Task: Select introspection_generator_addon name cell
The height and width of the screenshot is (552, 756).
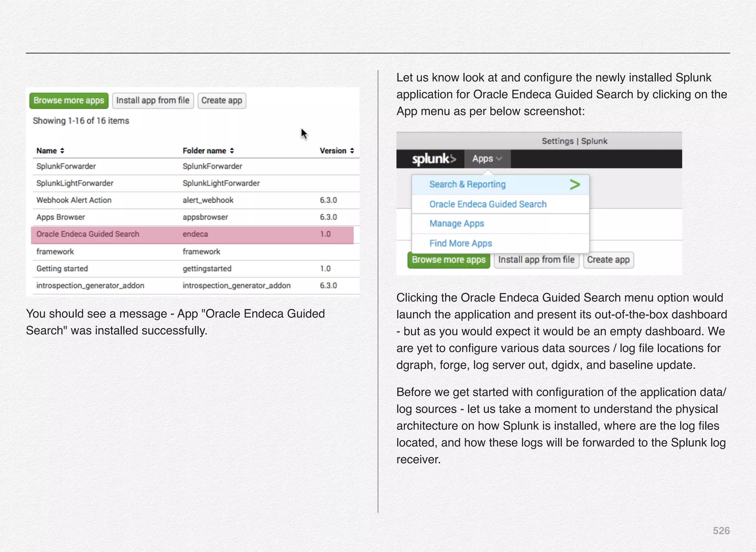Action: (90, 286)
